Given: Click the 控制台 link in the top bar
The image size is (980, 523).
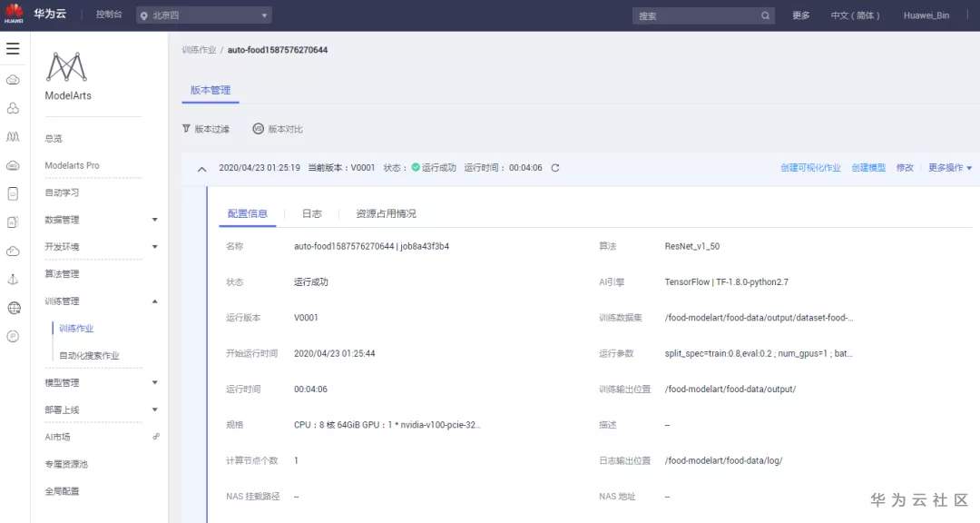Looking at the screenshot, I should tap(109, 15).
